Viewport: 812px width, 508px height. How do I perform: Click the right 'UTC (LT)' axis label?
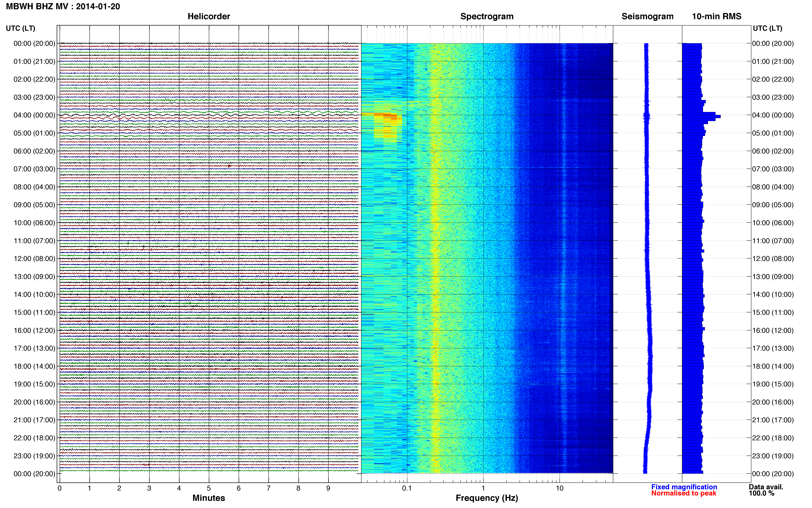[x=767, y=28]
